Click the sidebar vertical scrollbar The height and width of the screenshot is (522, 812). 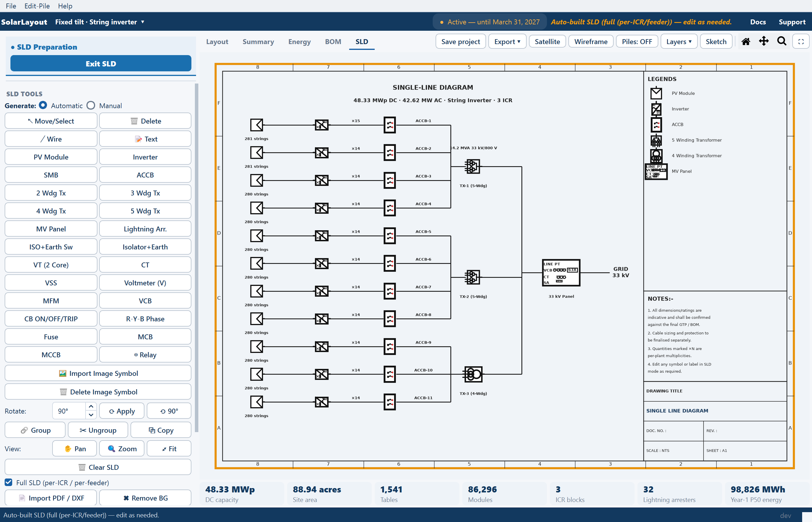pyautogui.click(x=196, y=258)
